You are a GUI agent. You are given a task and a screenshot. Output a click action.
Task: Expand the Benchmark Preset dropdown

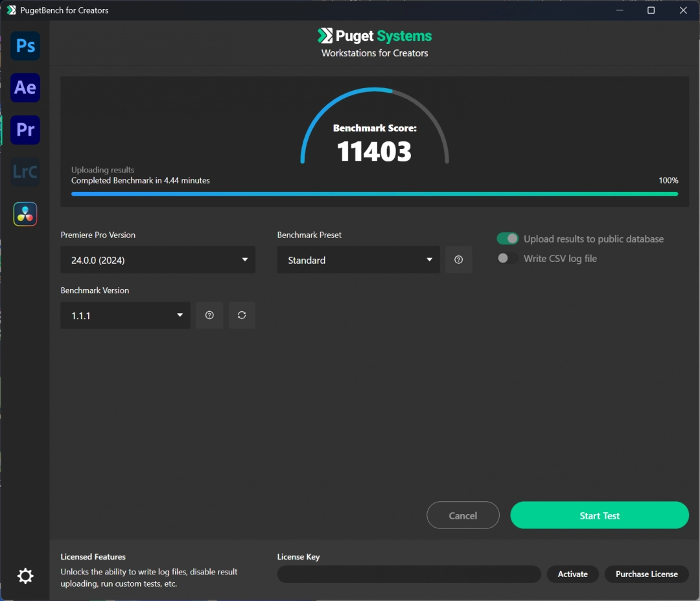(x=358, y=259)
